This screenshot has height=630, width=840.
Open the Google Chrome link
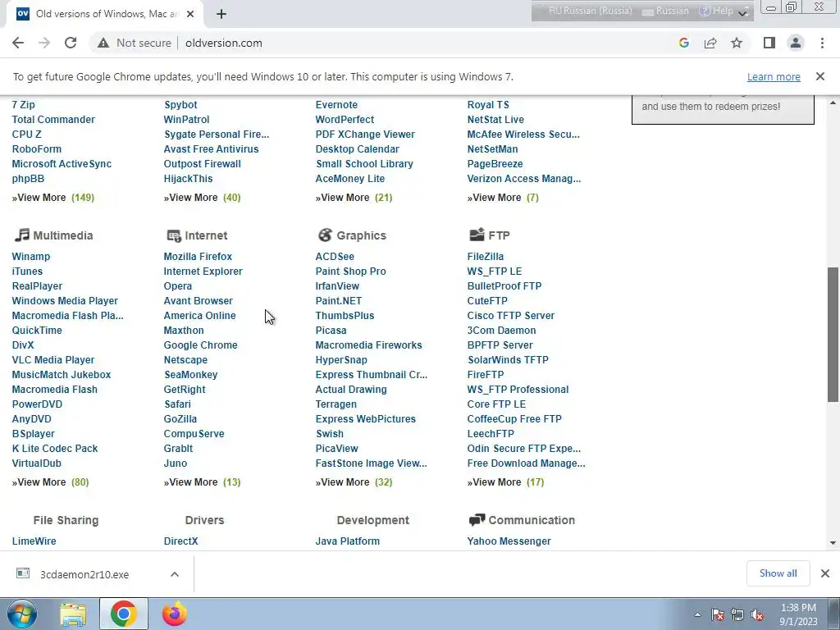point(200,345)
